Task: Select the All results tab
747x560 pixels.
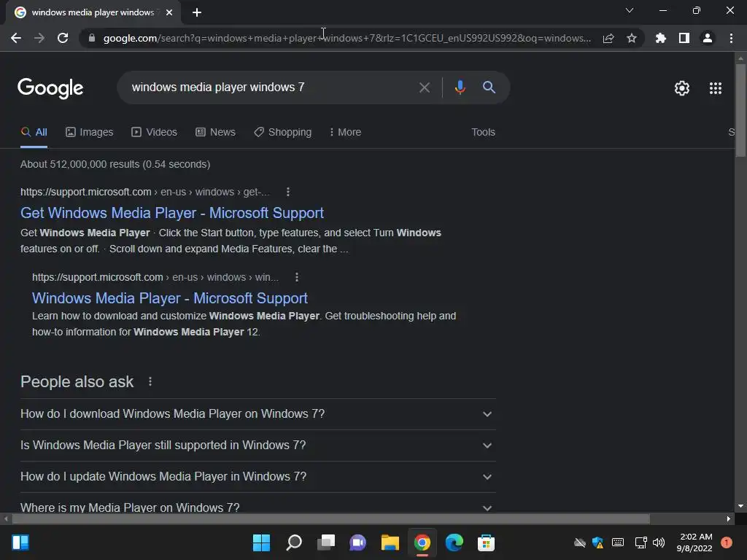Action: point(34,132)
